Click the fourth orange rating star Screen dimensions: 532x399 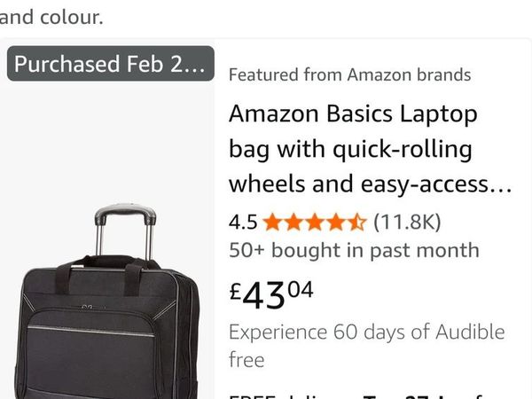(x=335, y=221)
